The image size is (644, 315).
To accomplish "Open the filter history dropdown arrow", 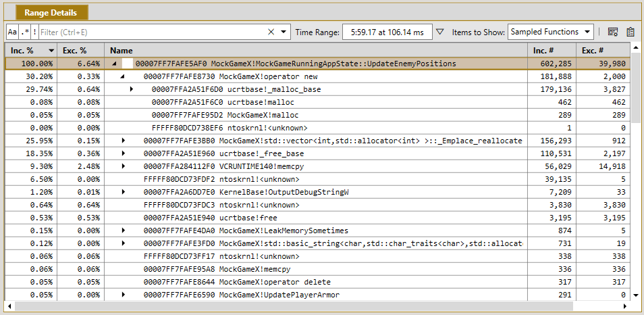I will [x=284, y=32].
